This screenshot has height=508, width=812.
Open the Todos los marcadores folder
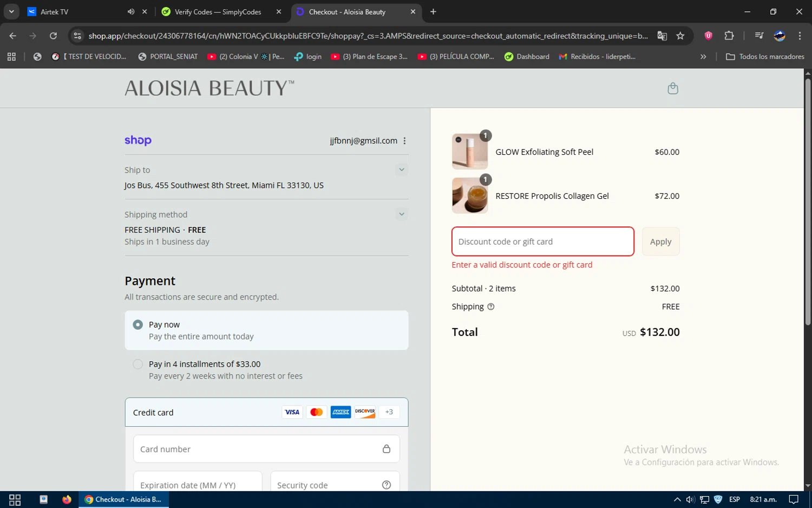[765, 56]
